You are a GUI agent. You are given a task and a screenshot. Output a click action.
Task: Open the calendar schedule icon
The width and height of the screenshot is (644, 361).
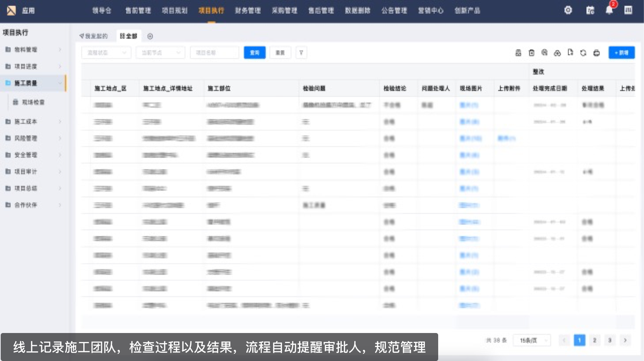click(x=590, y=10)
